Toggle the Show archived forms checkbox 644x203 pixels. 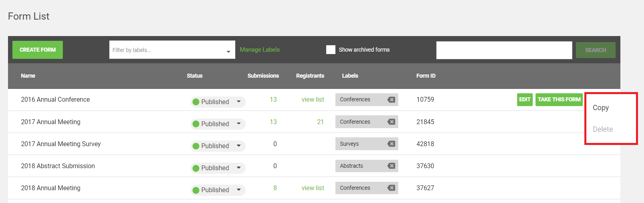tap(331, 50)
